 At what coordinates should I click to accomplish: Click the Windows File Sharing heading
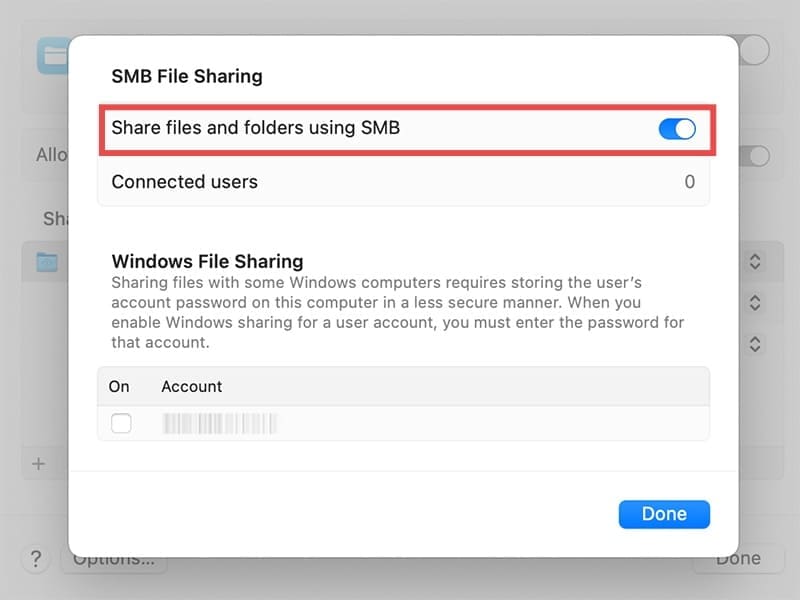[x=207, y=262]
